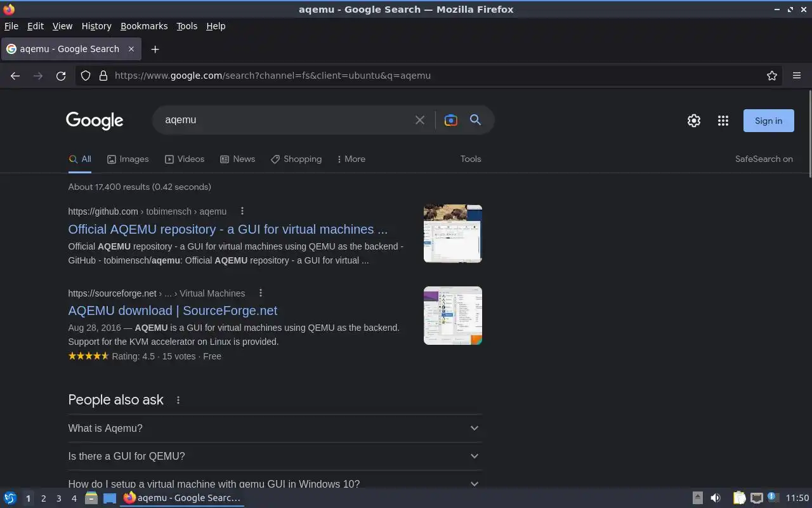Expand the "What is Aqemu?" question
This screenshot has width=812, height=508.
(x=275, y=428)
